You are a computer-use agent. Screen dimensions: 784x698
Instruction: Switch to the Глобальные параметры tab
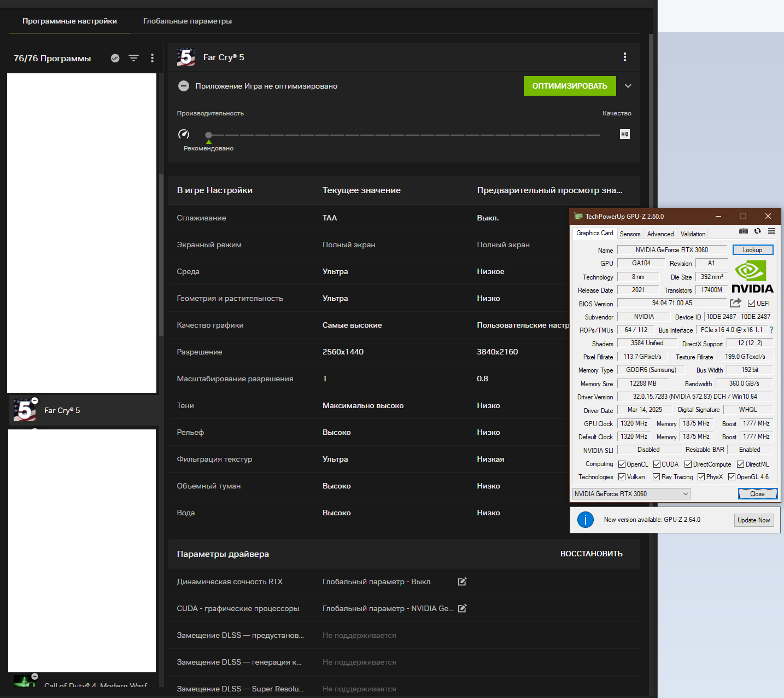click(188, 21)
